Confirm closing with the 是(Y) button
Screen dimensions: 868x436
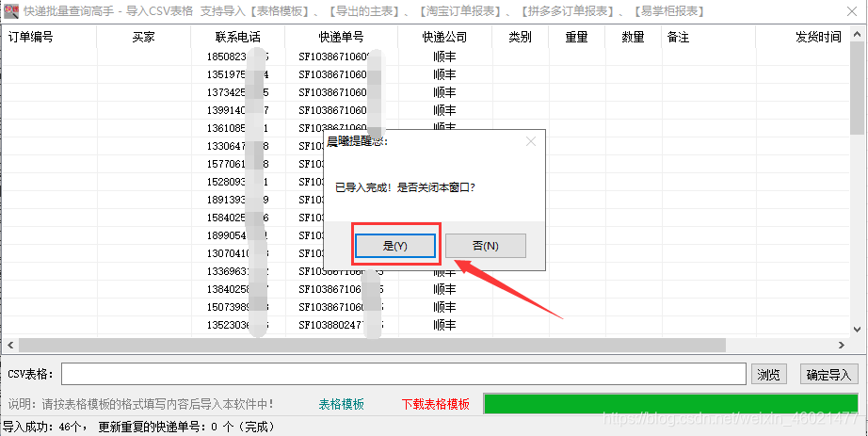click(x=395, y=246)
